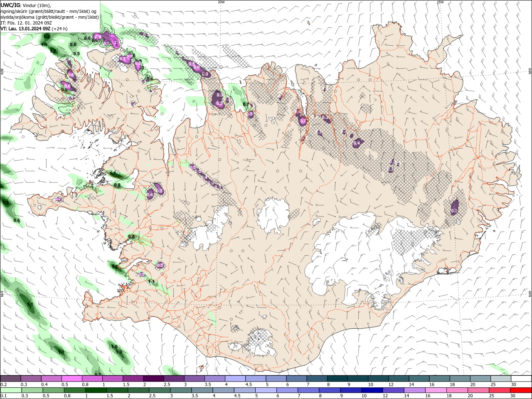The image size is (532, 399).
Task: Select rain legend swatch starting at 0.3
Action: [x=32, y=390]
